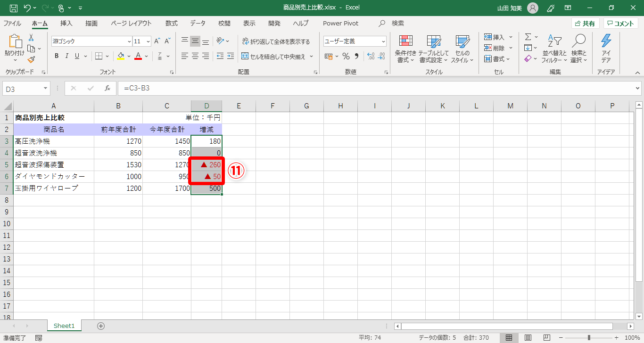Open 条件付き書式 conditional formatting
The height and width of the screenshot is (343, 644).
(x=405, y=49)
